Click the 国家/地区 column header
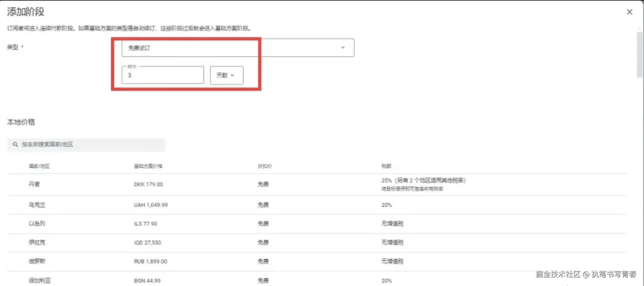The width and height of the screenshot is (644, 286). pyautogui.click(x=39, y=166)
